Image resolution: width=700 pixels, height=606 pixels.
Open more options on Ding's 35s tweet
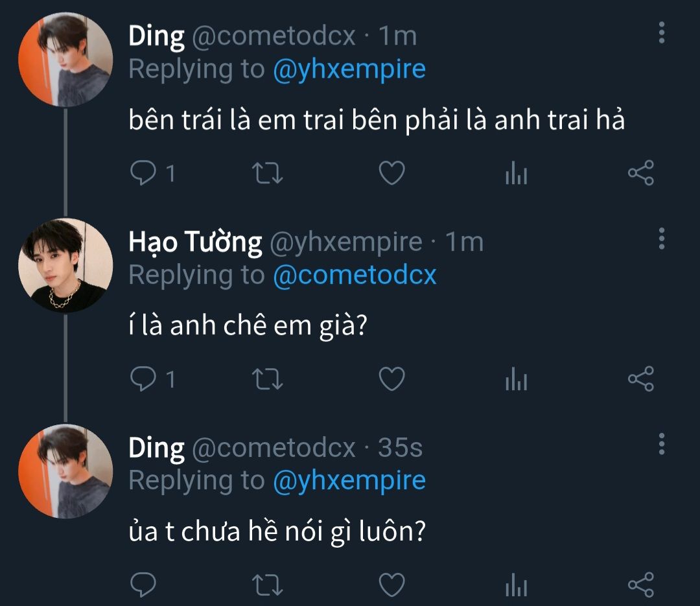pyautogui.click(x=661, y=444)
